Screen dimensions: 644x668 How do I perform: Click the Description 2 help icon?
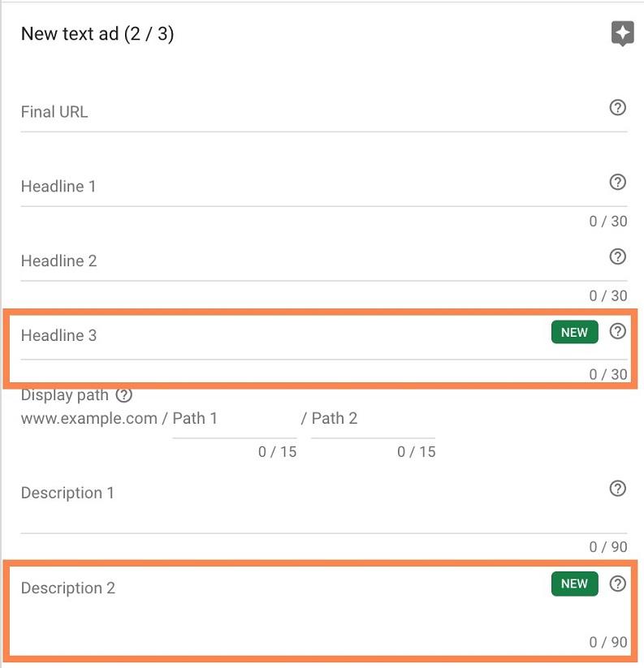(x=617, y=584)
